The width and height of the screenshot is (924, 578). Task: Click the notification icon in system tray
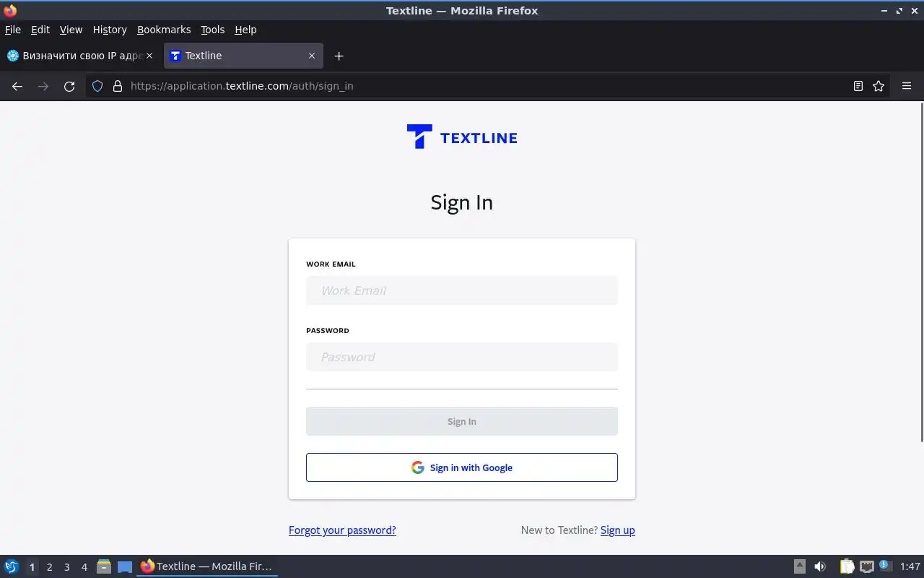(886, 566)
